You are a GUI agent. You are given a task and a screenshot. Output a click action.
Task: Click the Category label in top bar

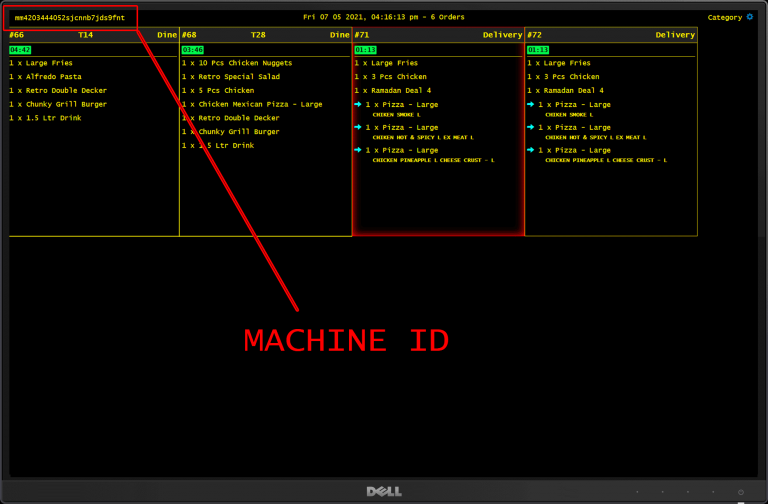click(724, 17)
